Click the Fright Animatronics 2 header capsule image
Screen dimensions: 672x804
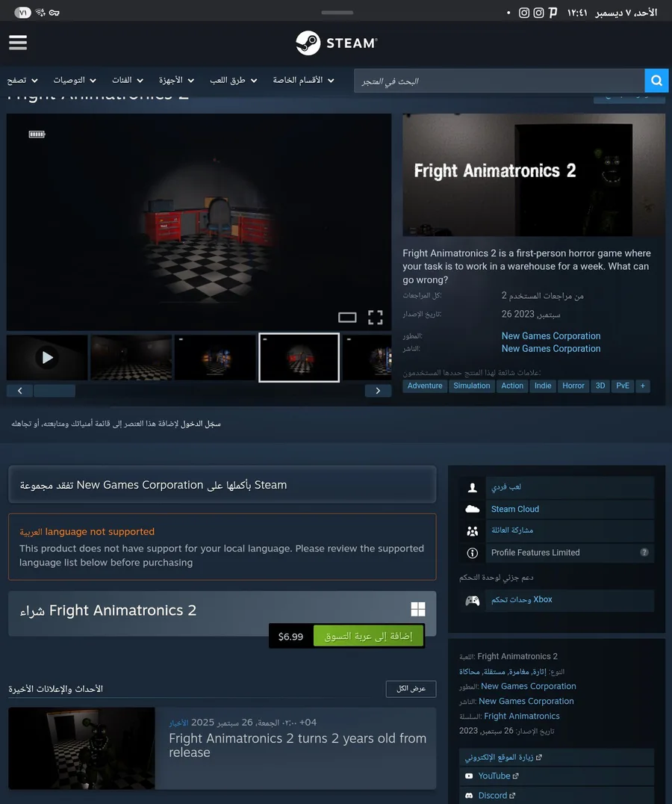[x=534, y=175]
